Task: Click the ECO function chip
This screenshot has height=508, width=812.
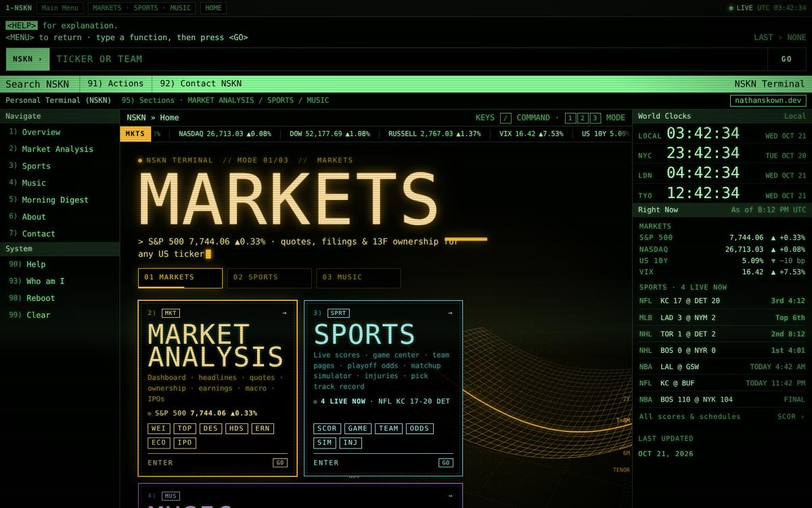Action: click(159, 443)
